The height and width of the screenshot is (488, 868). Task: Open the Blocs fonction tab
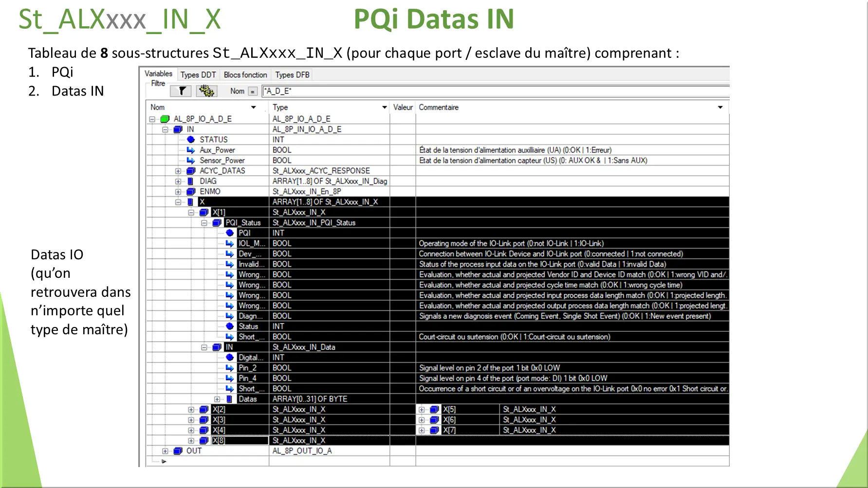coord(245,75)
